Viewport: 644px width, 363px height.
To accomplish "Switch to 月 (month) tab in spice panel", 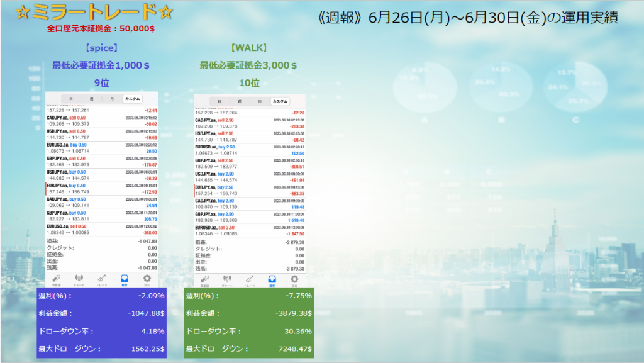I will click(x=111, y=99).
